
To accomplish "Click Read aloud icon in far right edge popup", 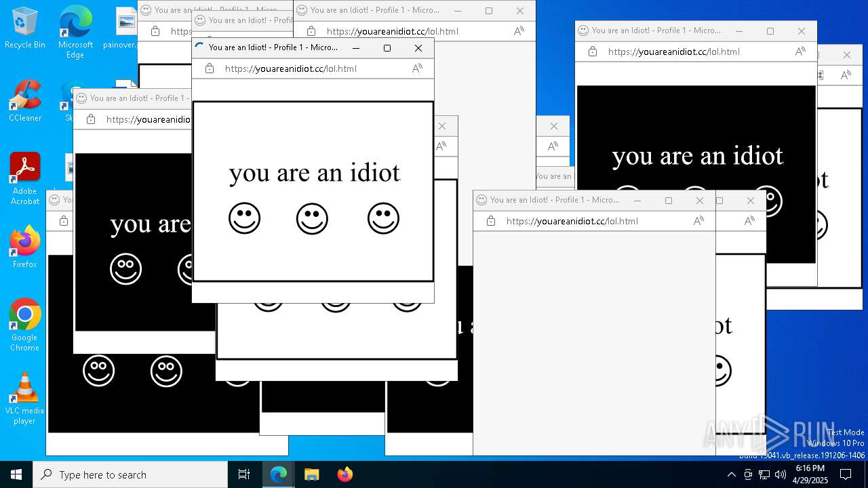I will [846, 75].
